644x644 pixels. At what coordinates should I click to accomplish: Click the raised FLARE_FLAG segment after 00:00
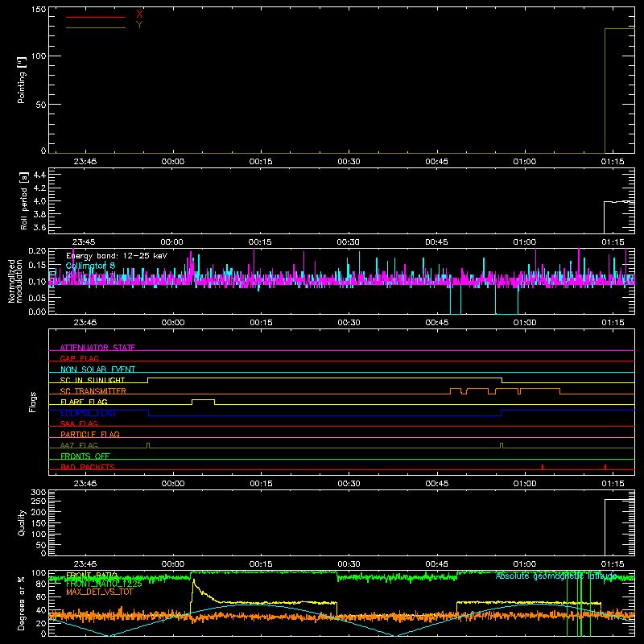(x=204, y=399)
